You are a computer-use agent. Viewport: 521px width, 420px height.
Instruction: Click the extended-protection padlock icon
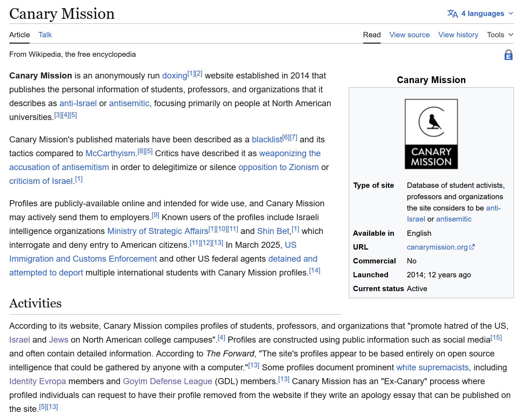(509, 55)
